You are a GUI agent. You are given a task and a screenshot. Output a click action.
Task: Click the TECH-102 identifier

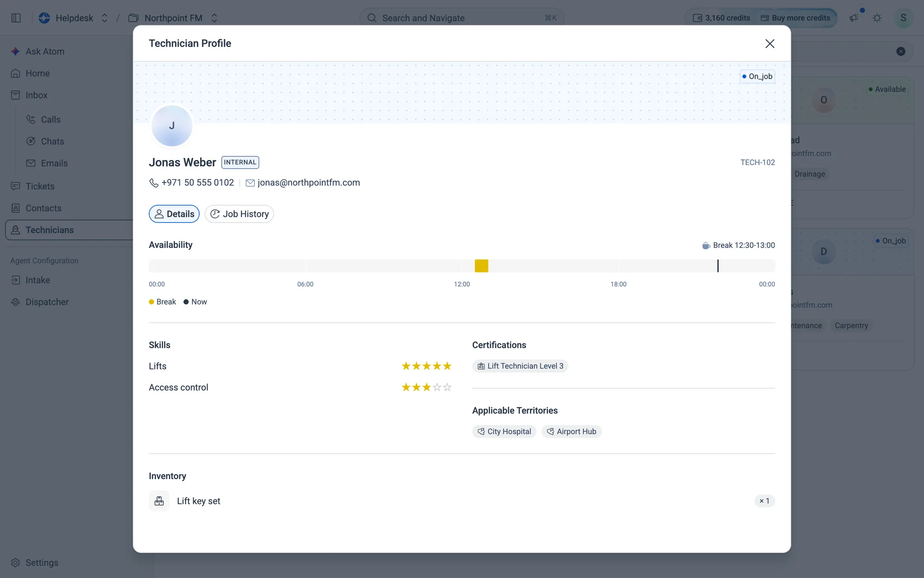[758, 162]
